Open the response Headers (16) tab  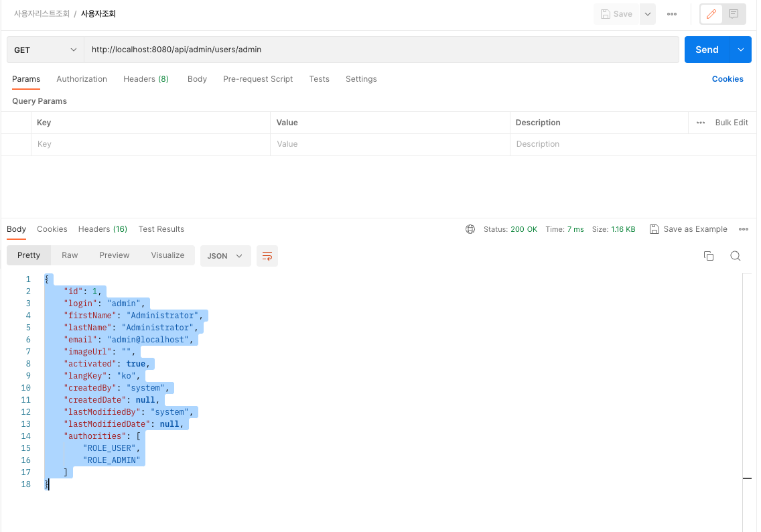click(x=102, y=229)
